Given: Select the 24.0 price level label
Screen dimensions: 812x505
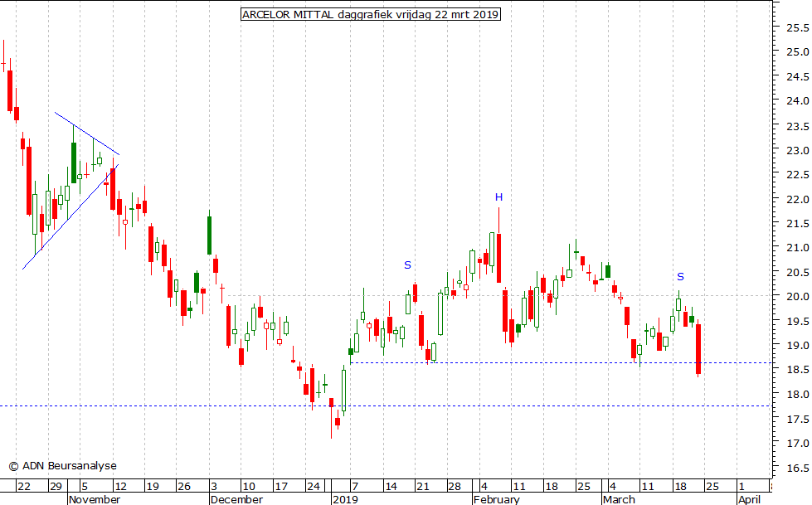Looking at the screenshot, I should click(x=798, y=101).
